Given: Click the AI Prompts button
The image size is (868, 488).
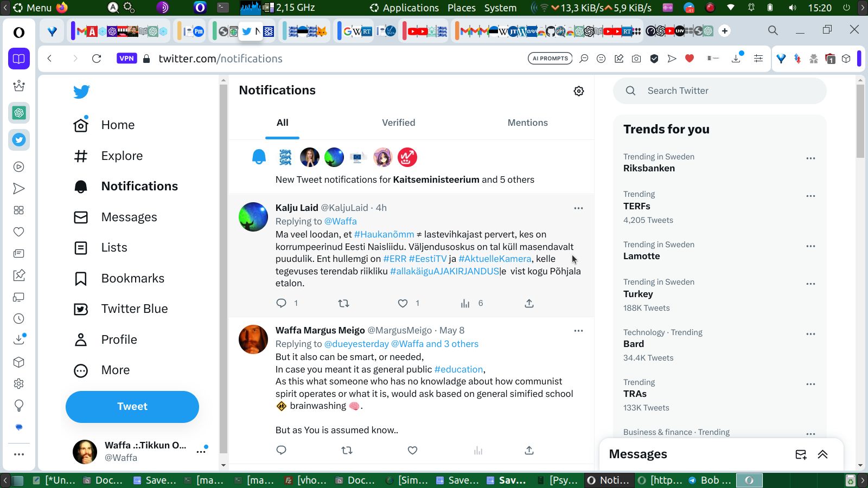Looking at the screenshot, I should [550, 59].
